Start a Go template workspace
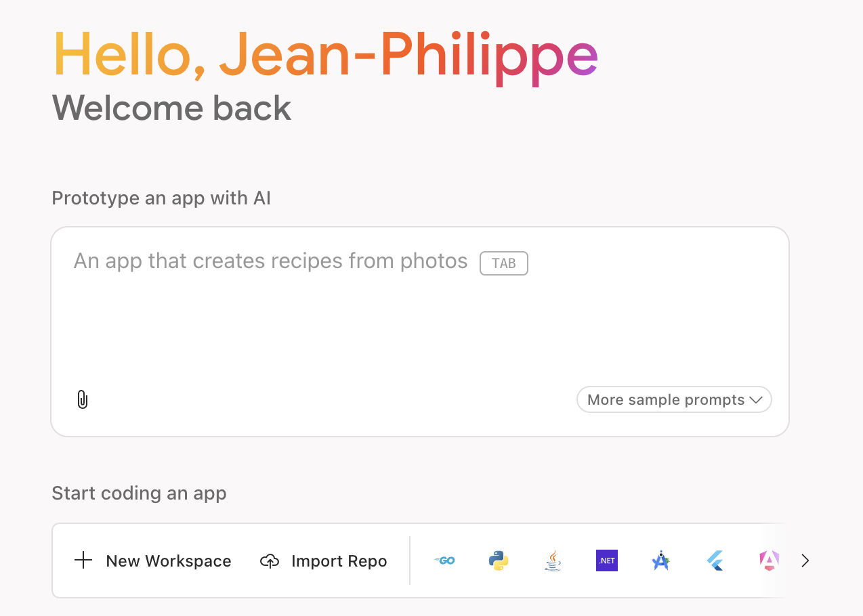The height and width of the screenshot is (616, 863). [444, 560]
